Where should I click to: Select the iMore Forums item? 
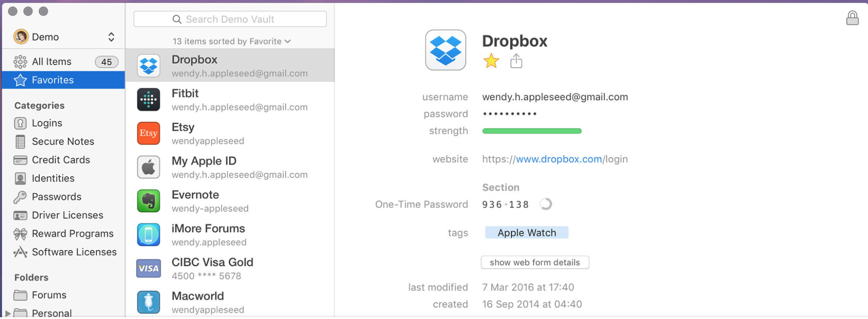230,235
